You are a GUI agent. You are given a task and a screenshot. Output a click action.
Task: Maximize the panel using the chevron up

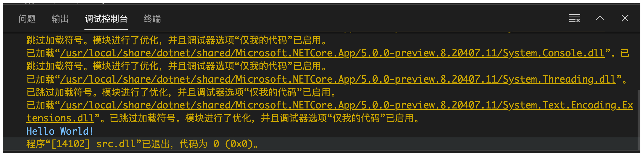click(x=600, y=18)
